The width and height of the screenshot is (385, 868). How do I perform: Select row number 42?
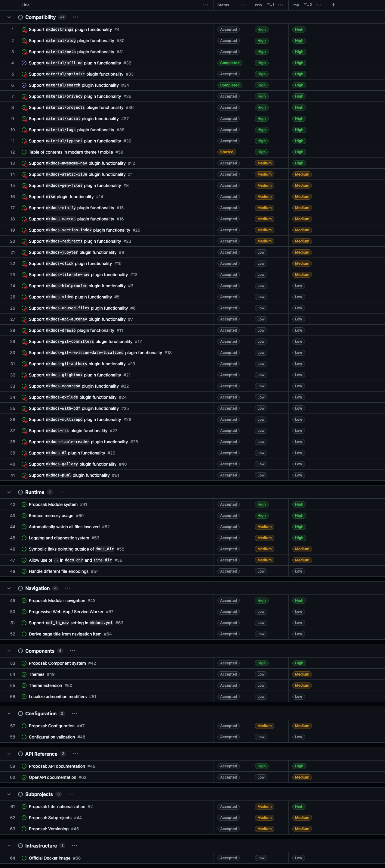12,504
